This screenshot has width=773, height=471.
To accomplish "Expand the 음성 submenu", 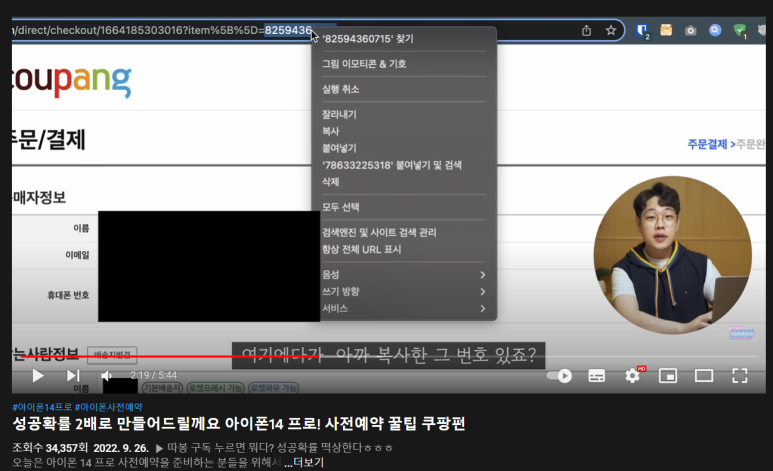I will 404,275.
